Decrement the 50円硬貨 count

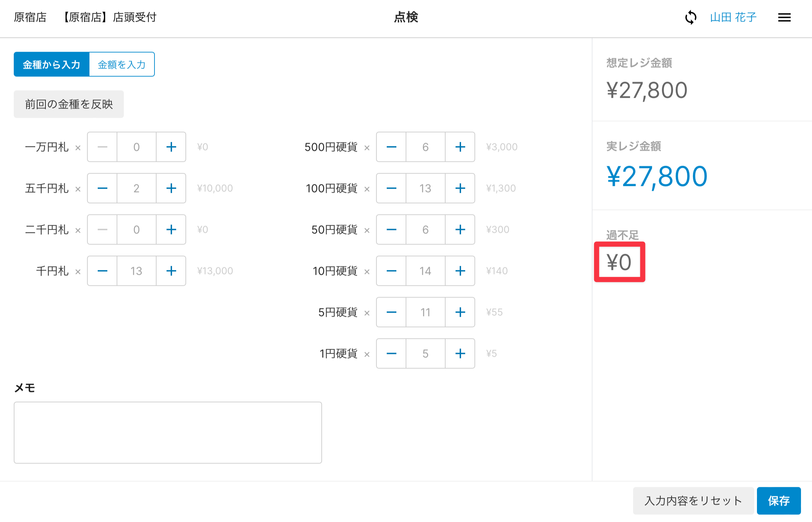[391, 230]
